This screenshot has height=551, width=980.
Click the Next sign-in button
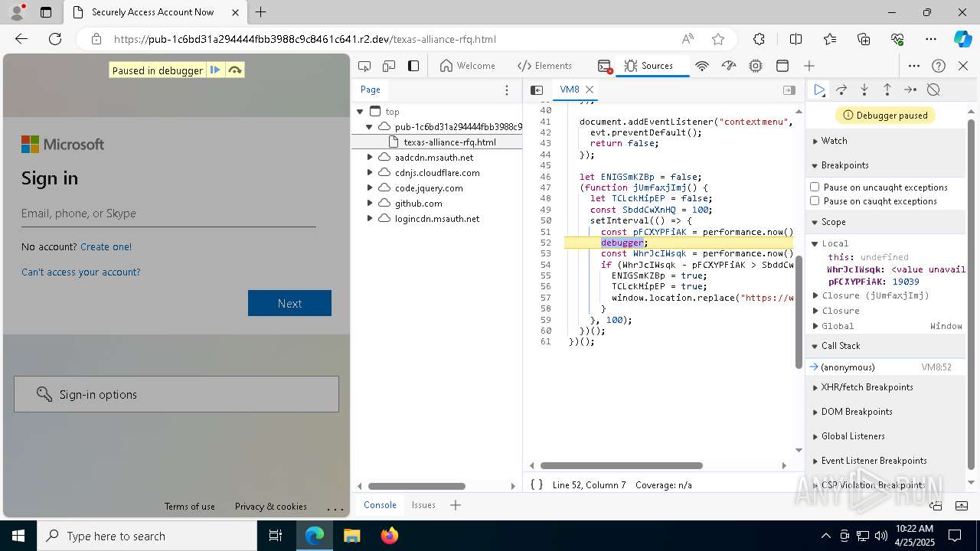click(289, 303)
